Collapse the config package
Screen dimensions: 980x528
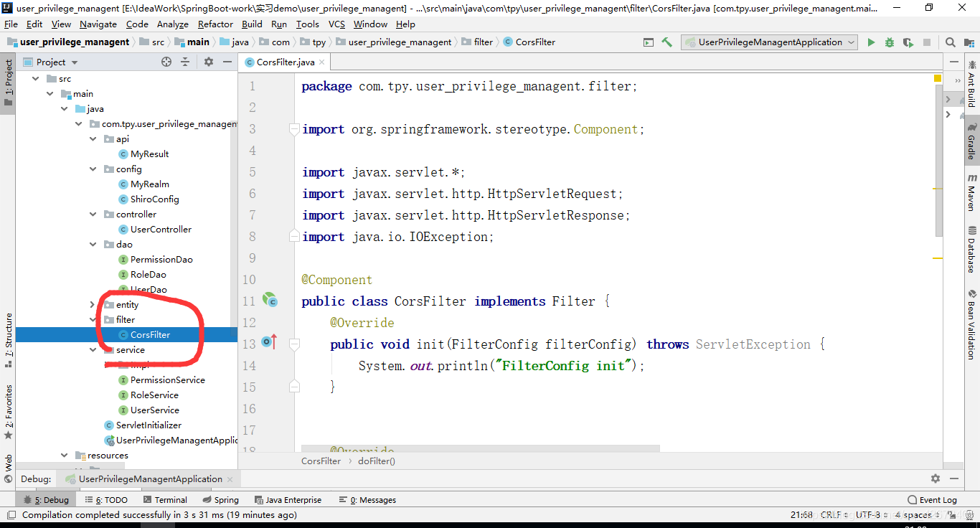93,169
